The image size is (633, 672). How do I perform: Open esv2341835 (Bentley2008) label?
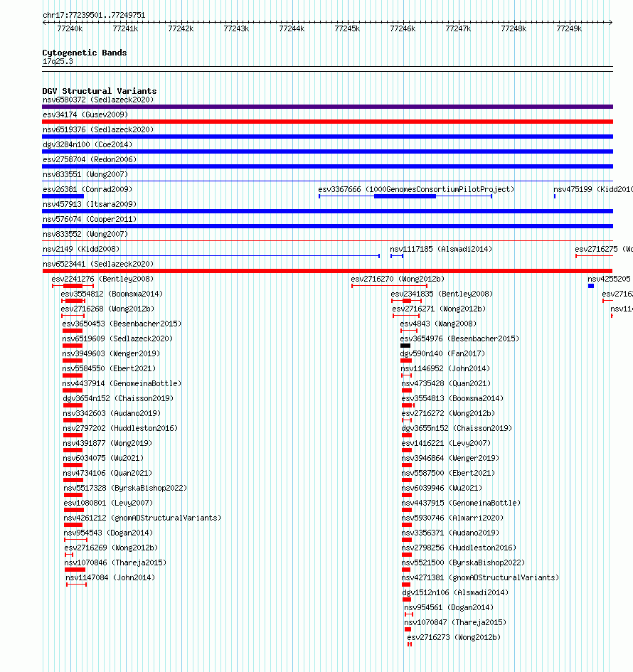[442, 294]
